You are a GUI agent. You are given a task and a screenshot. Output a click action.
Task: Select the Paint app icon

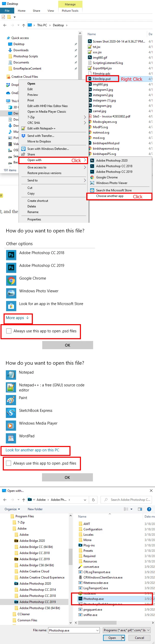11,400
